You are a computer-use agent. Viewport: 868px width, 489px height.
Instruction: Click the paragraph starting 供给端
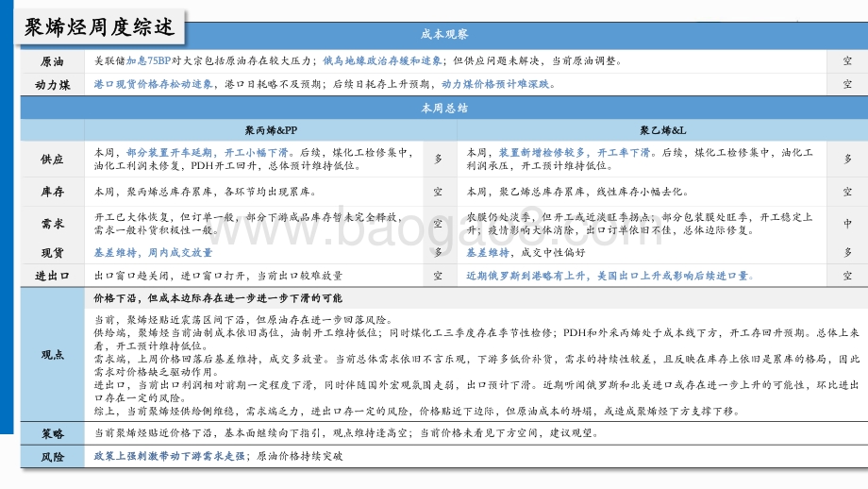[476, 340]
